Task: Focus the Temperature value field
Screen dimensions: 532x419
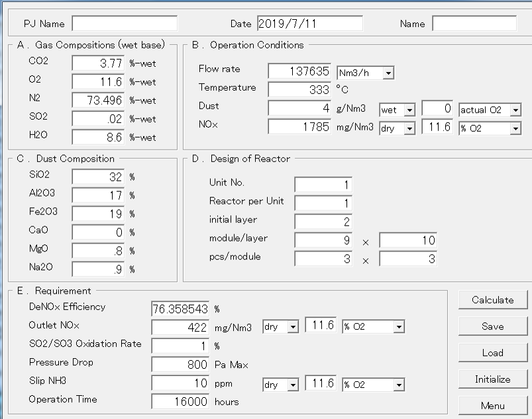Action: click(x=299, y=89)
